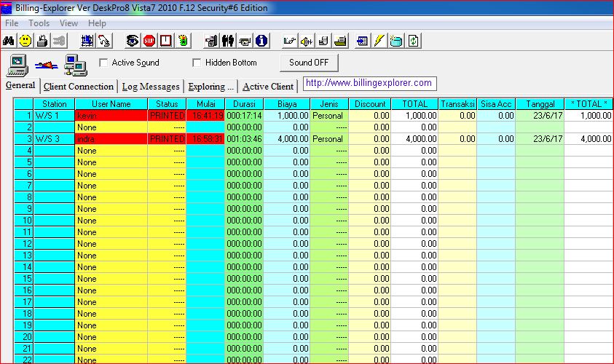Click the Sound OFF button
The width and height of the screenshot is (614, 364).
click(309, 63)
